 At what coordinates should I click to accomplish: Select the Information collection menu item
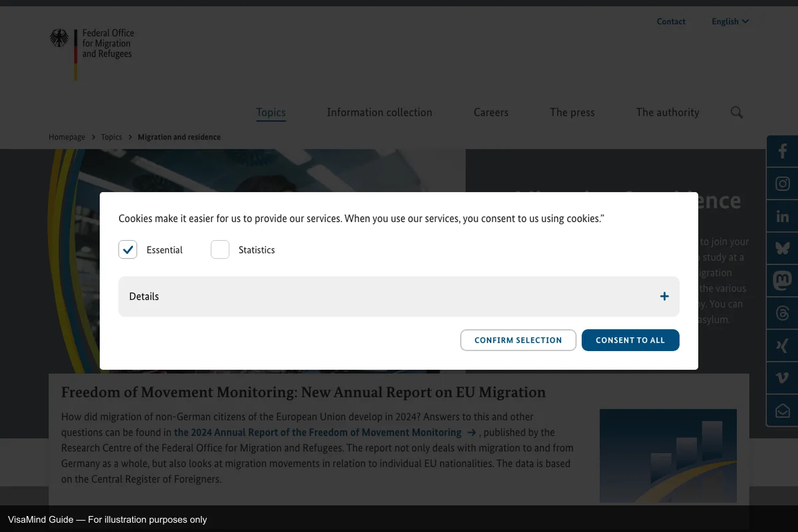[379, 112]
